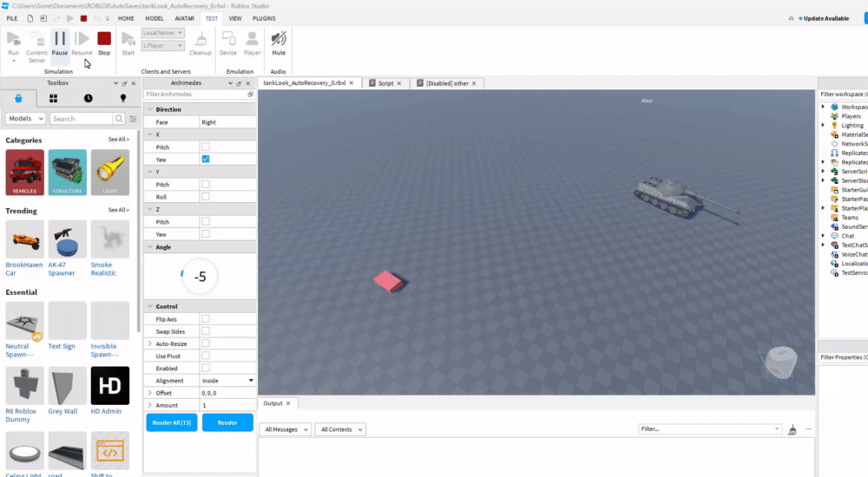Open the All Contexts dropdown
The height and width of the screenshot is (477, 868).
tap(340, 429)
